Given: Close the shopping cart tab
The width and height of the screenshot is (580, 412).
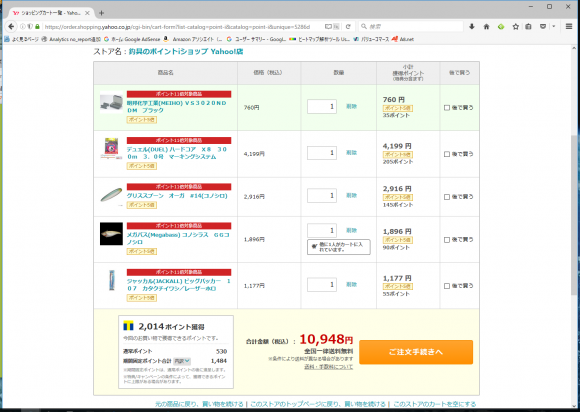Looking at the screenshot, I should point(87,13).
